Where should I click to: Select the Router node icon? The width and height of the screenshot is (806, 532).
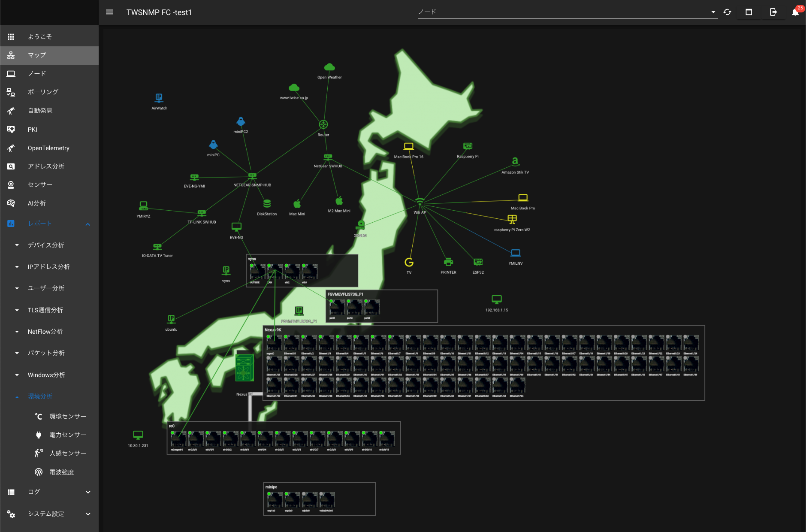pyautogui.click(x=323, y=124)
